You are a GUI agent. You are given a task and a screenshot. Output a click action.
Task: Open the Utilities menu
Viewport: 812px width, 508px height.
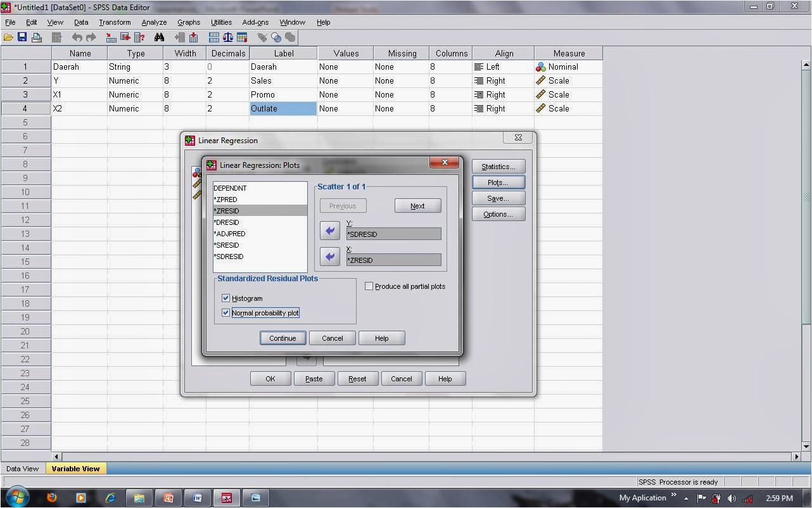[x=221, y=22]
